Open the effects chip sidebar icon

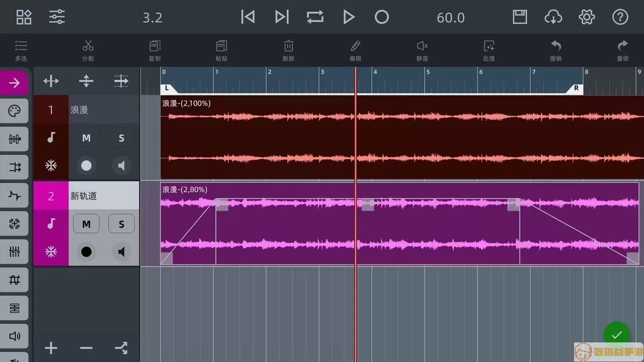pos(14,224)
